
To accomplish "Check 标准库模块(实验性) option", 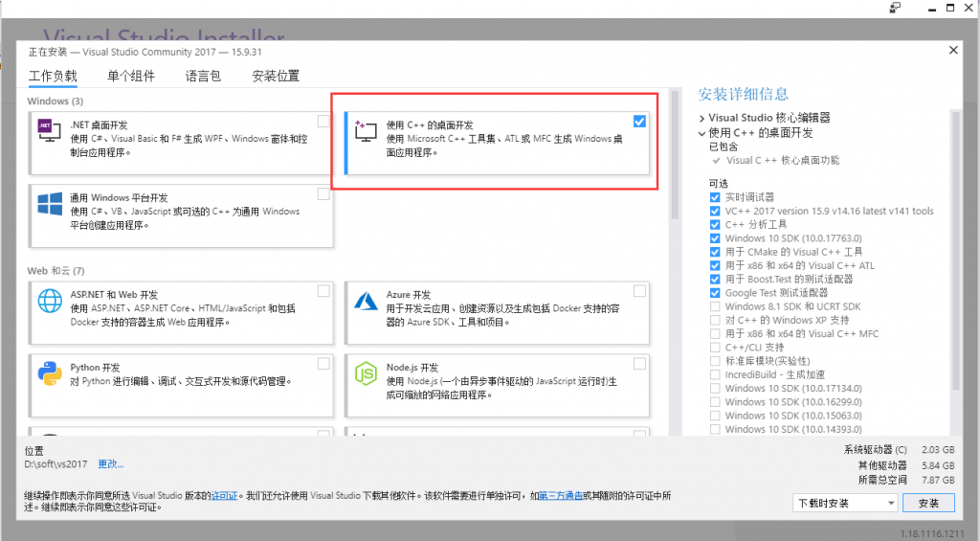I will 715,361.
